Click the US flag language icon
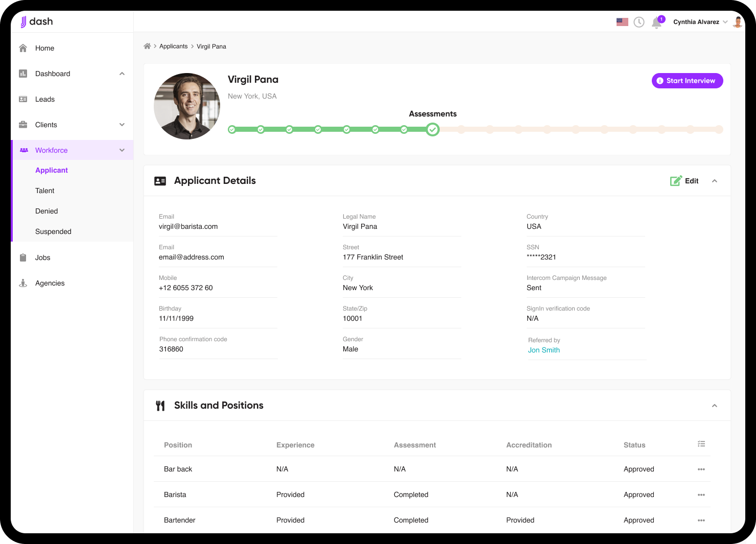 622,22
